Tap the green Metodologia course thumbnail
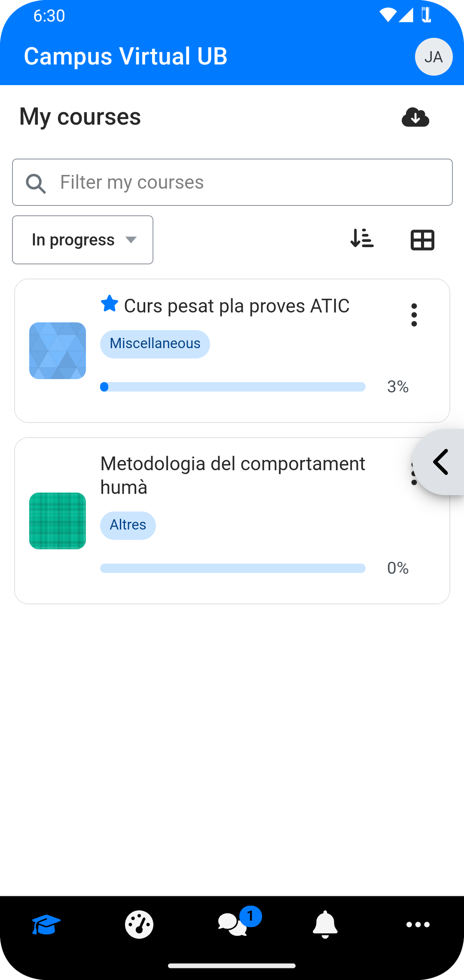 [x=58, y=521]
